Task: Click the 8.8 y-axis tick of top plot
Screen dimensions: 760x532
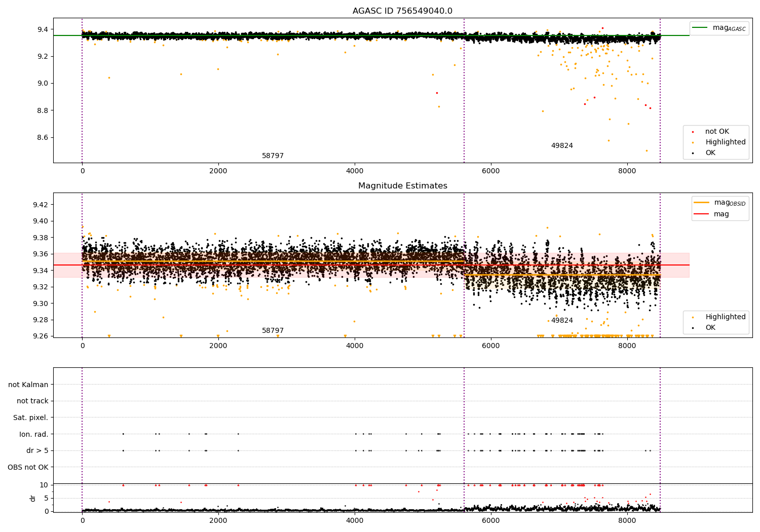Action: pyautogui.click(x=43, y=110)
